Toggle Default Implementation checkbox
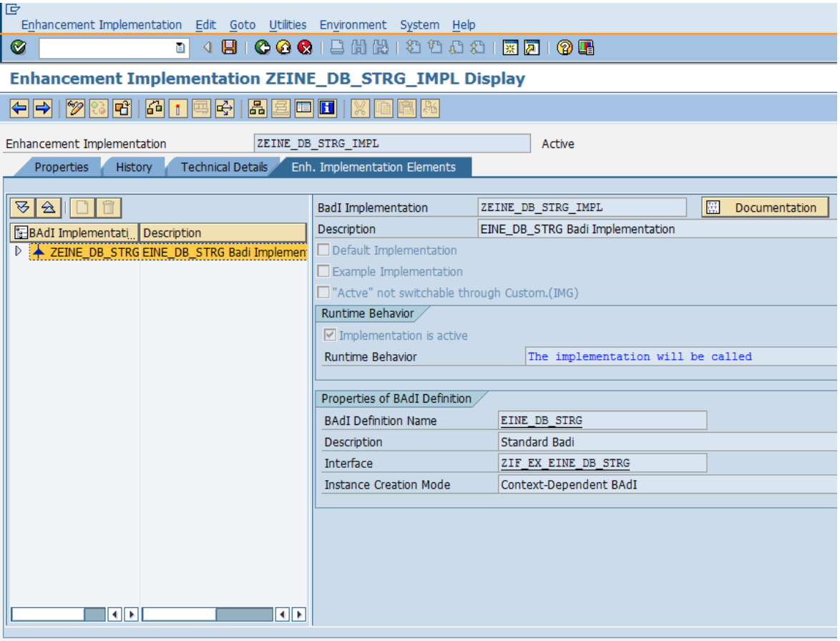This screenshot has width=840, height=641. 323,250
